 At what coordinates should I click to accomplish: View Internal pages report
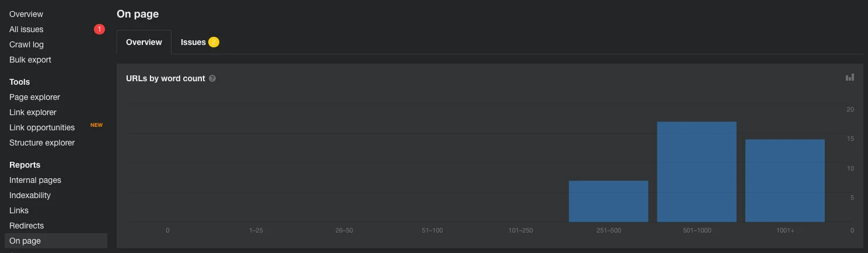point(35,180)
